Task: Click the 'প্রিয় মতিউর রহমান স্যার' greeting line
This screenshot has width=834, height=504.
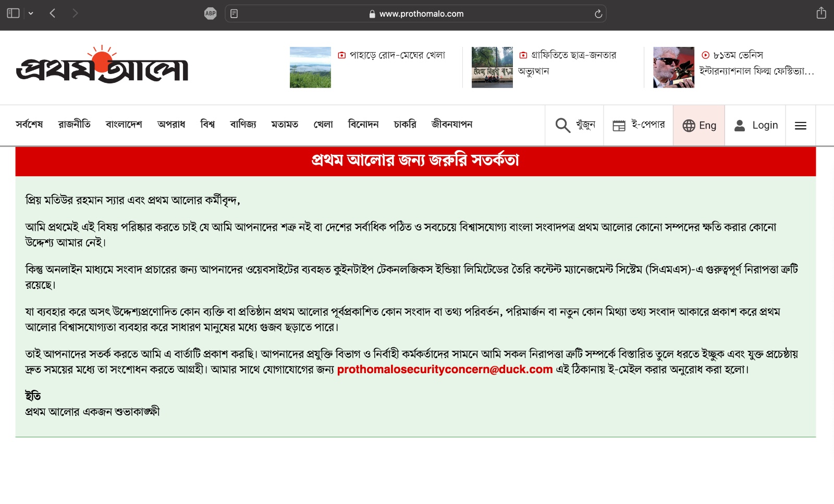Action: [x=132, y=200]
